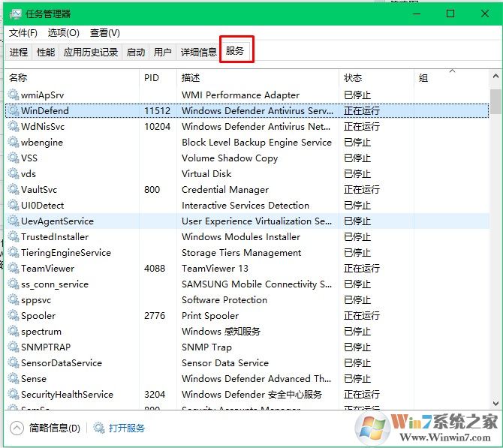Click PID 10204 in WdNisSvc row
Viewport: 503px width, 448px height.
pos(157,126)
